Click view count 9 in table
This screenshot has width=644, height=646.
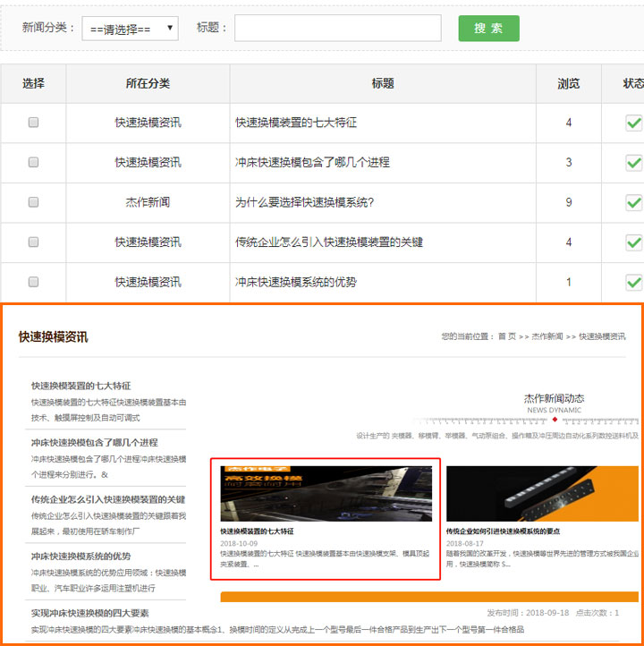tap(569, 202)
